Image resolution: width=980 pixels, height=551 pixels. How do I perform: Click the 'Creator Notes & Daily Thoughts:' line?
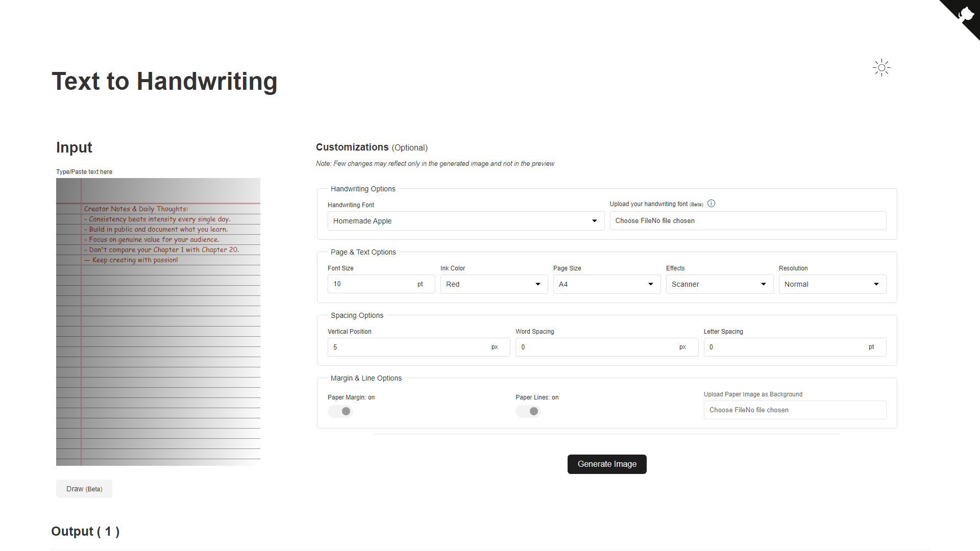(136, 209)
